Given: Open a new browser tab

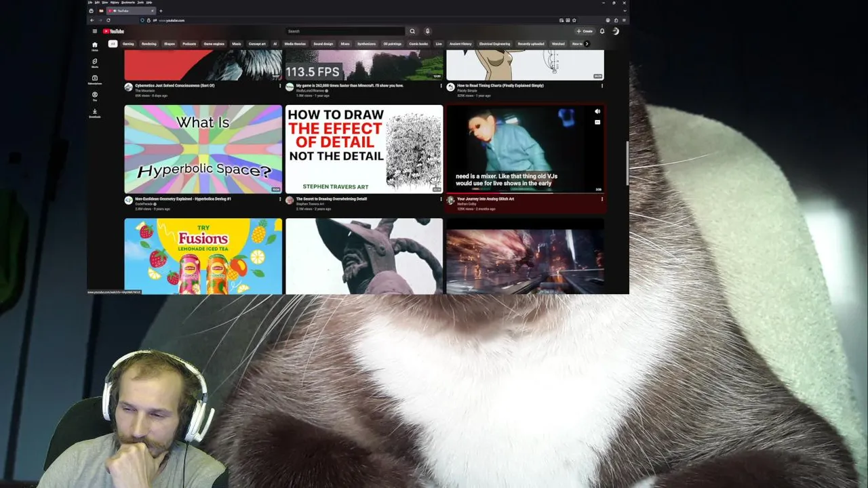Looking at the screenshot, I should pyautogui.click(x=161, y=11).
